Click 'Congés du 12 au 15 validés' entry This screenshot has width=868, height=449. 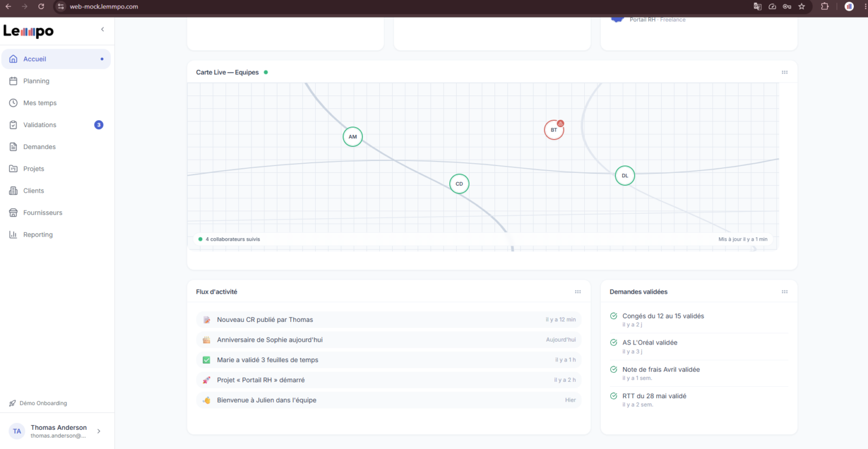click(x=699, y=320)
